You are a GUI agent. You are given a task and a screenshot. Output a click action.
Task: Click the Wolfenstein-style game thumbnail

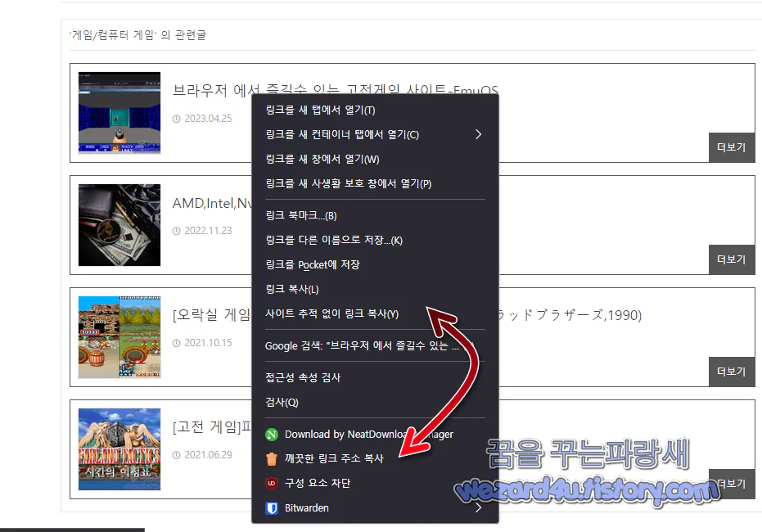coord(119,113)
